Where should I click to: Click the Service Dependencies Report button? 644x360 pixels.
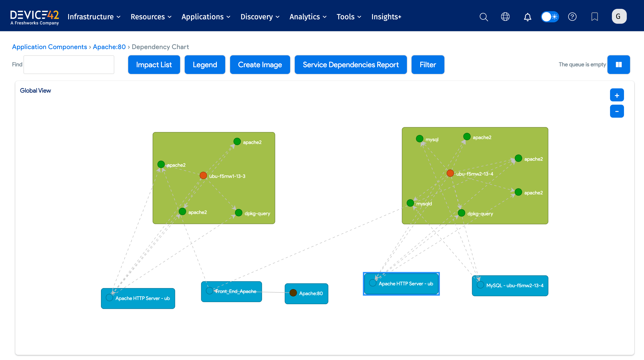tap(350, 64)
